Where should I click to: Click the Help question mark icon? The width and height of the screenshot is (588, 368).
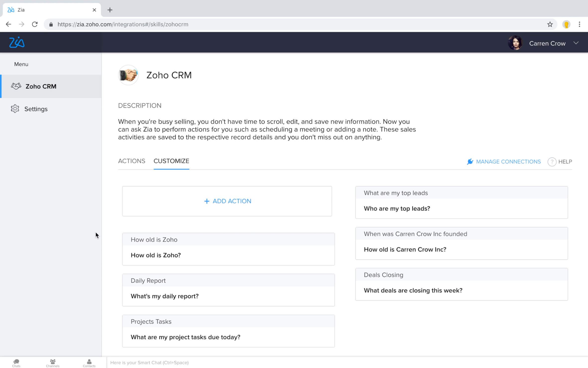(x=552, y=162)
